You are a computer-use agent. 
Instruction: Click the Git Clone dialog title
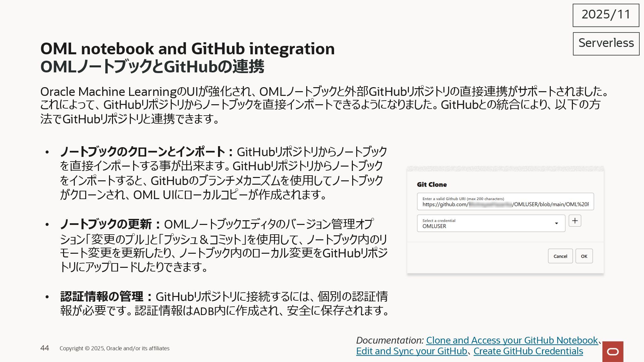pyautogui.click(x=432, y=185)
